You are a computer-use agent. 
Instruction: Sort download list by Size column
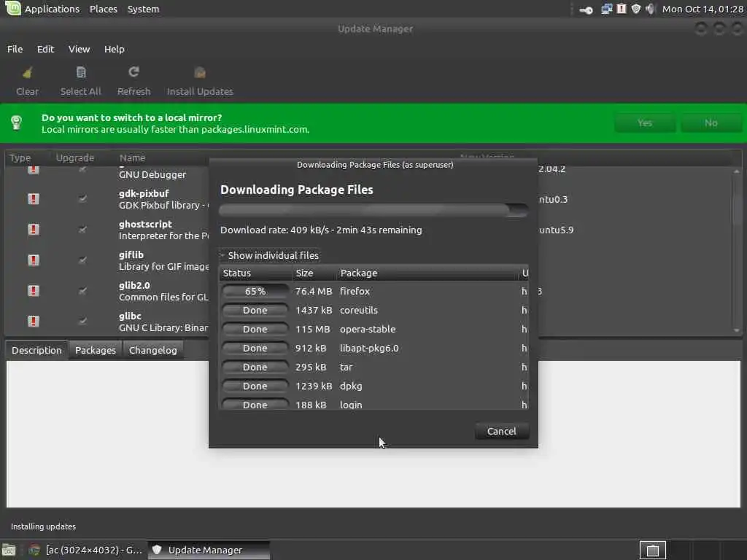click(314, 273)
